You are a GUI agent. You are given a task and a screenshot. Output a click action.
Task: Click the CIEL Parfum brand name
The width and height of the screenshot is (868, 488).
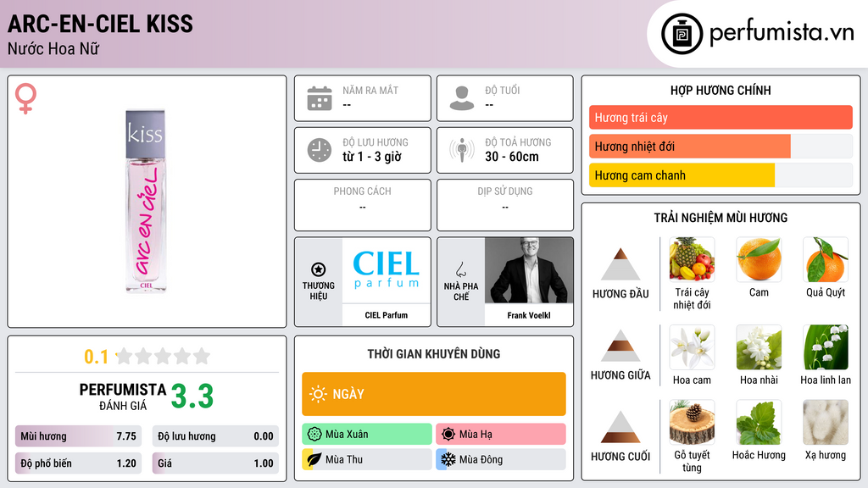[x=387, y=315]
